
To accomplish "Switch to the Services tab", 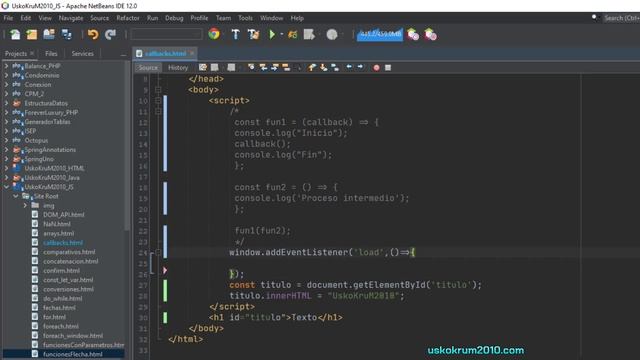I will tap(82, 53).
